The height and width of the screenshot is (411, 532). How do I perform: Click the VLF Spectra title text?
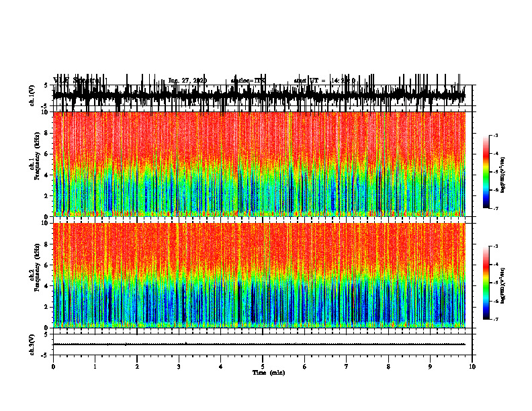click(x=77, y=81)
